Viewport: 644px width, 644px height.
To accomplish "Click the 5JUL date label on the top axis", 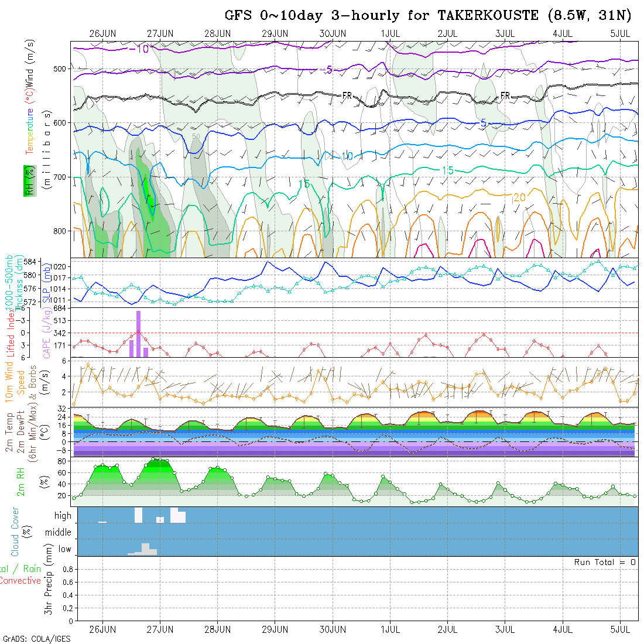I will [x=619, y=33].
